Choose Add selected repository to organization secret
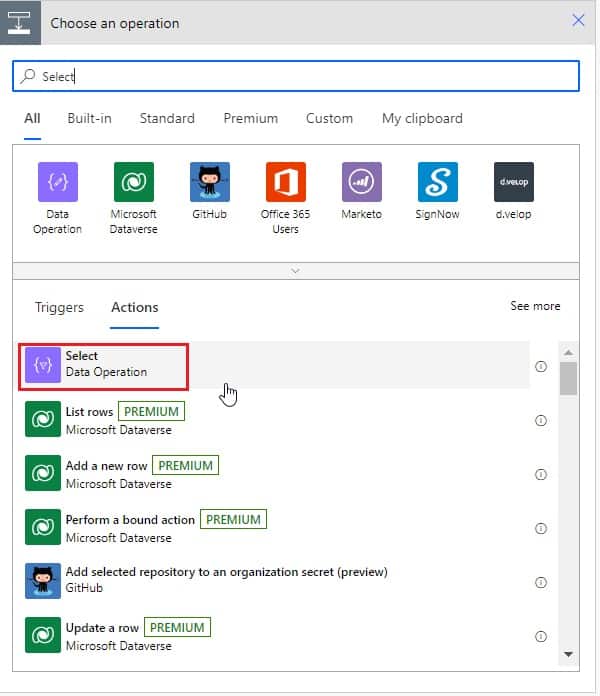 coord(275,581)
